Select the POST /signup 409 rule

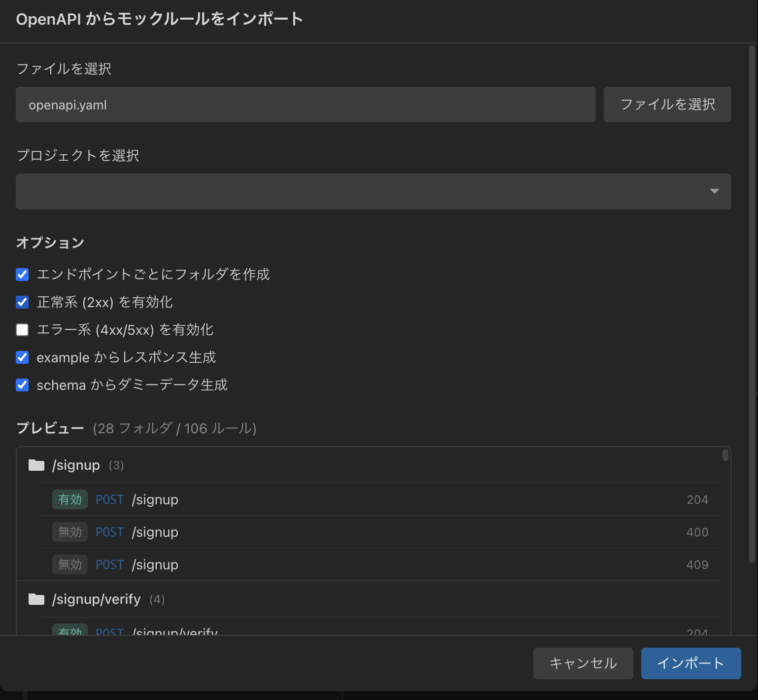[x=380, y=564]
